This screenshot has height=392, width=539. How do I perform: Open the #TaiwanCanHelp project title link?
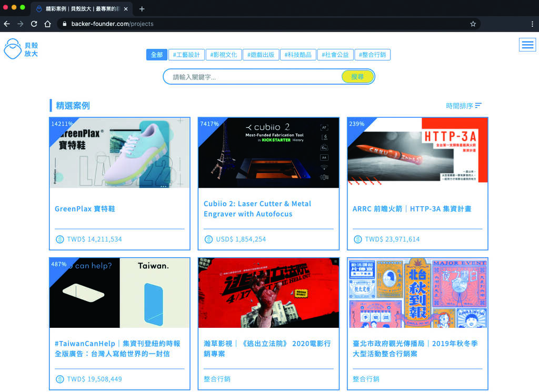[117, 348]
